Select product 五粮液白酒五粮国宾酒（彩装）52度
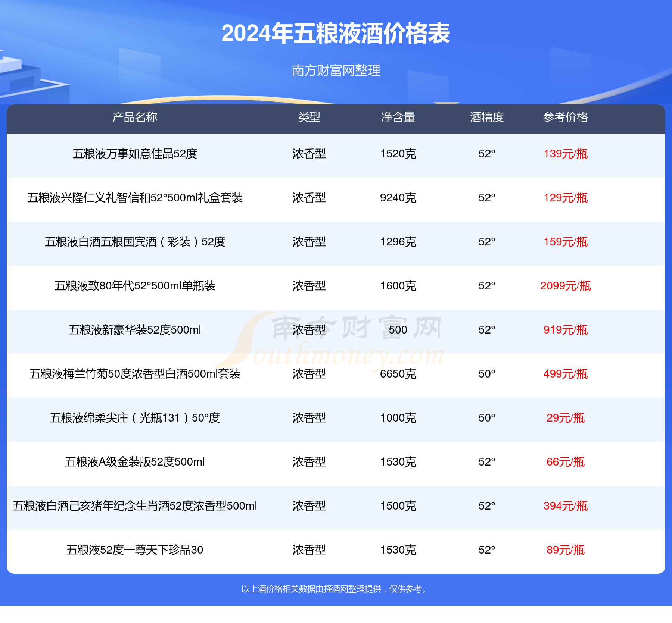This screenshot has width=672, height=623. (135, 242)
